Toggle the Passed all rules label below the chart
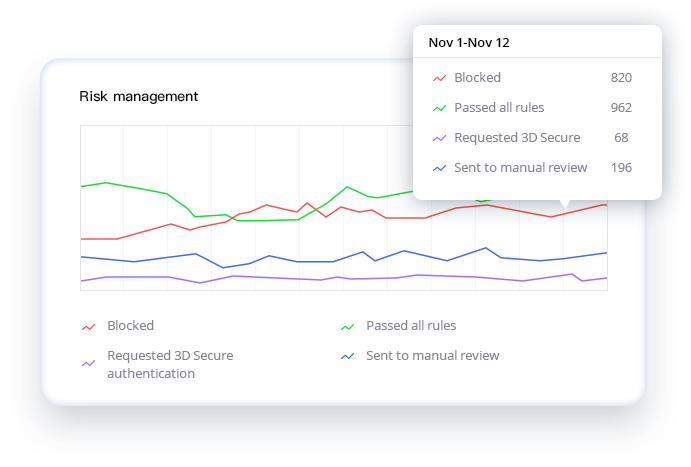 410,325
